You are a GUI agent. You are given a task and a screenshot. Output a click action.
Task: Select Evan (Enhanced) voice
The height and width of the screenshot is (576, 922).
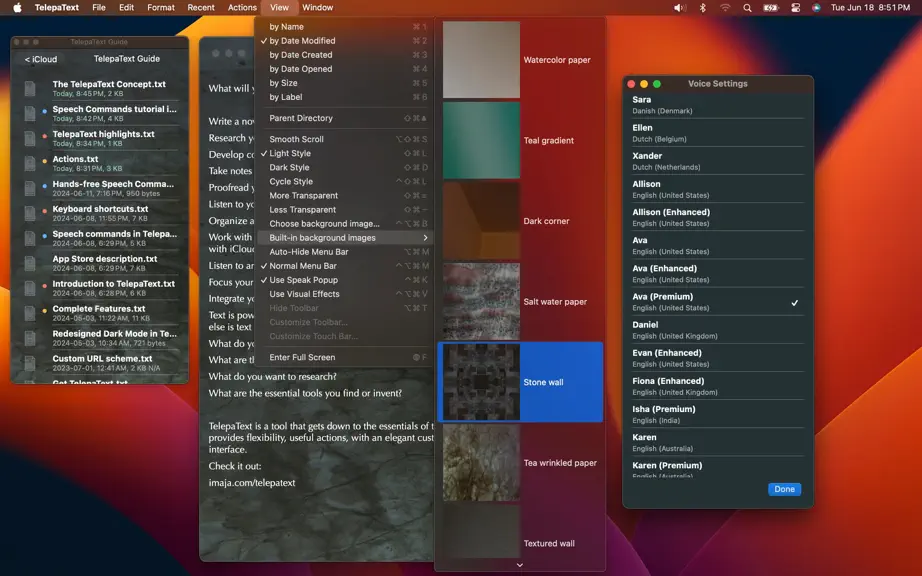(x=717, y=358)
